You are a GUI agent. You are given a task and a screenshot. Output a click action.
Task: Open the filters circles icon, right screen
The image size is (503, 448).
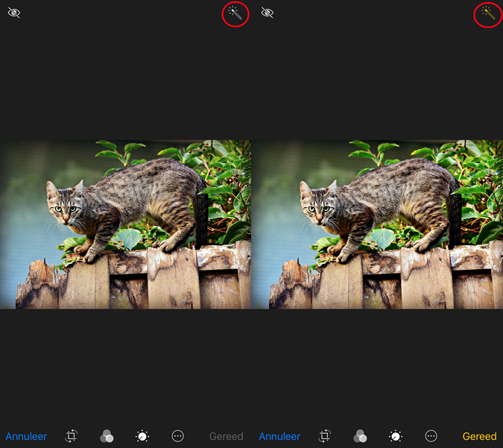[x=360, y=436]
